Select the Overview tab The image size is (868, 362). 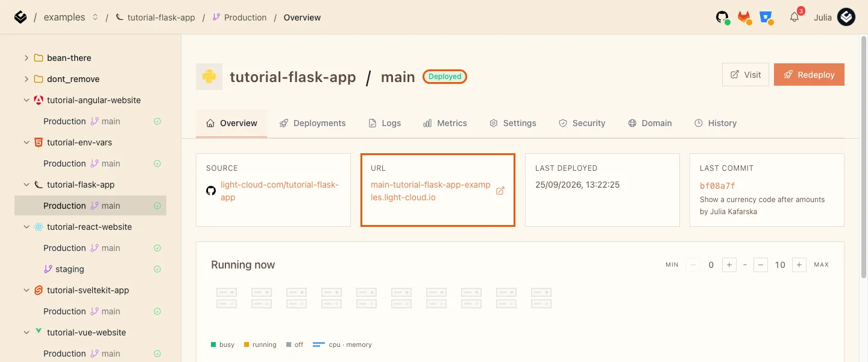point(231,123)
